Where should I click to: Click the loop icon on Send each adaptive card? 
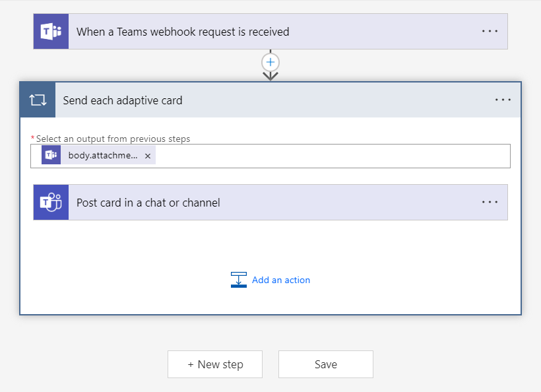click(38, 100)
